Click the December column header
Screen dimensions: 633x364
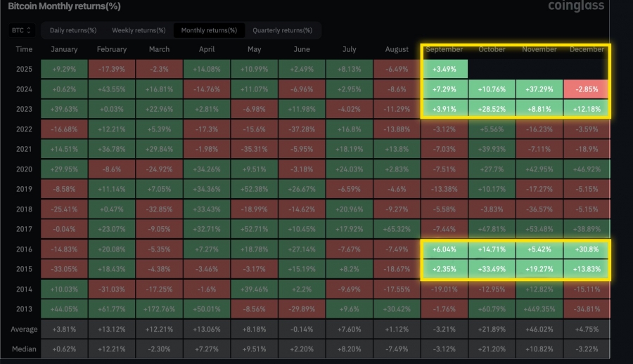(587, 50)
